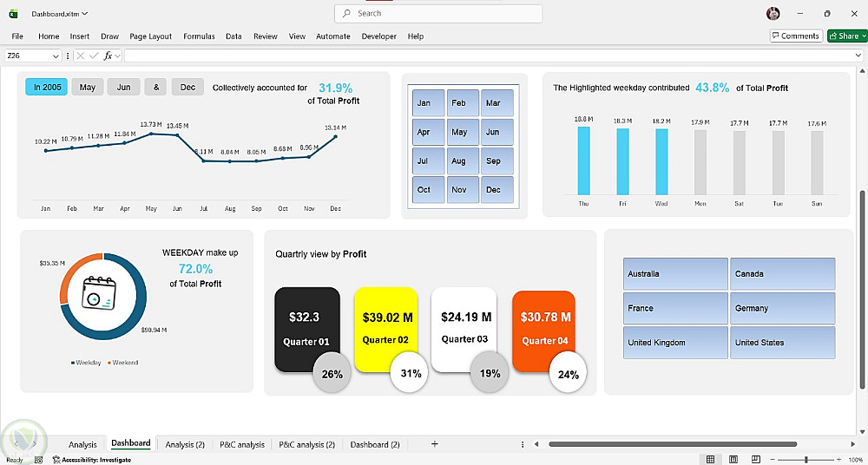Open Accessibility: Investigate status item
This screenshot has width=868, height=465.
(x=92, y=460)
